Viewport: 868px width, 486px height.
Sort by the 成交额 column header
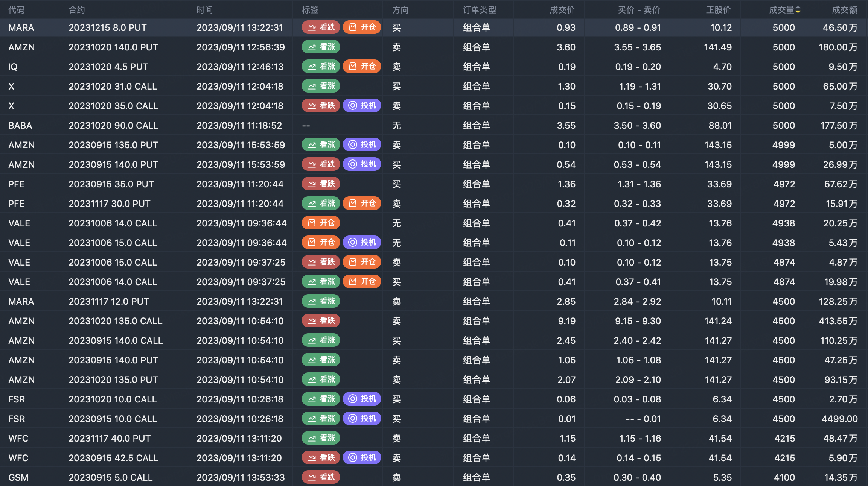click(844, 10)
